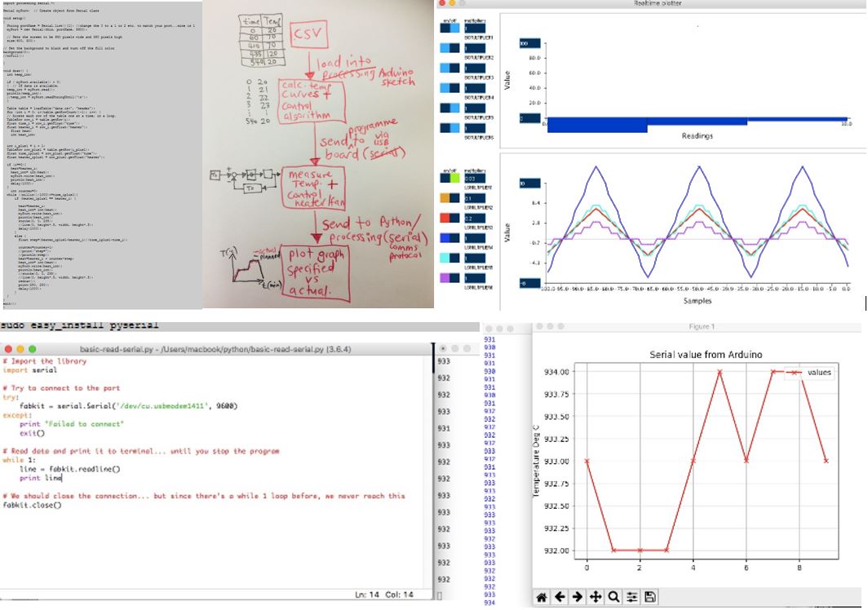This screenshot has height=610, width=868.
Task: Click the 'print "Failed to connect"' line
Action: [x=72, y=423]
